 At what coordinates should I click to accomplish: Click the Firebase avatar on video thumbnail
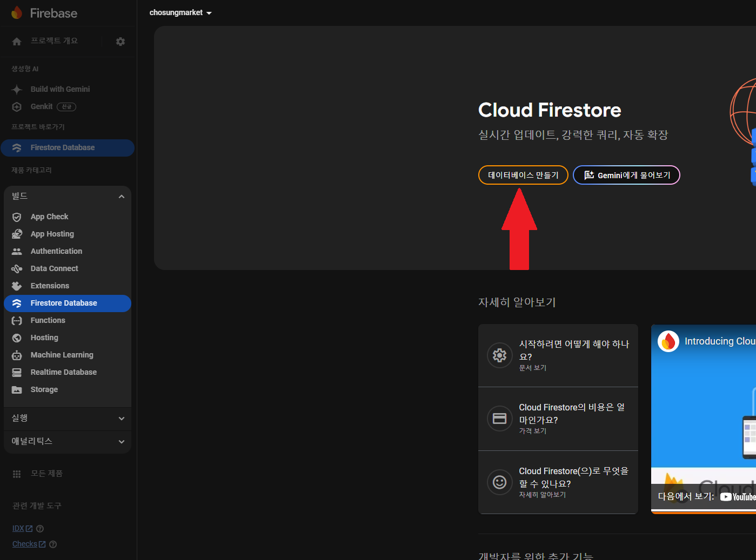pos(668,341)
